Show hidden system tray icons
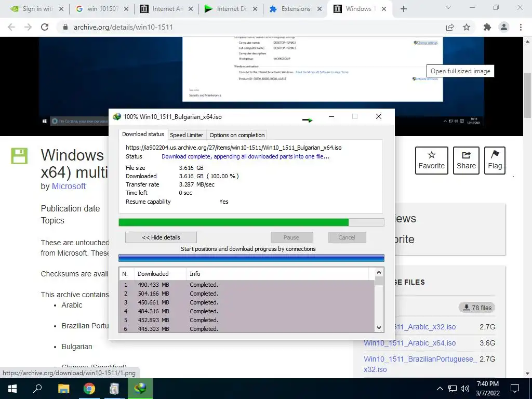This screenshot has width=532, height=399. [x=440, y=389]
